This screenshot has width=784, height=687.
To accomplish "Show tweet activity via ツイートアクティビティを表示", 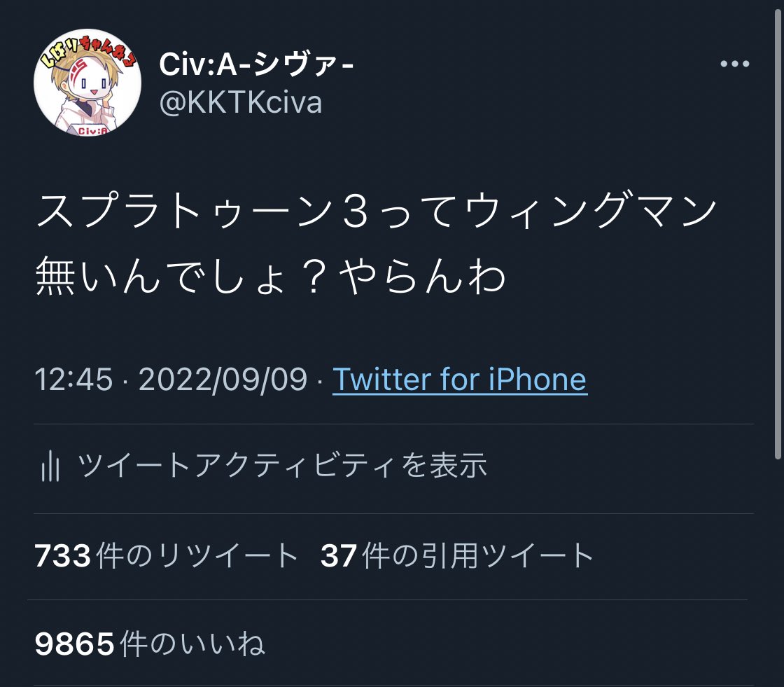I will [x=282, y=465].
